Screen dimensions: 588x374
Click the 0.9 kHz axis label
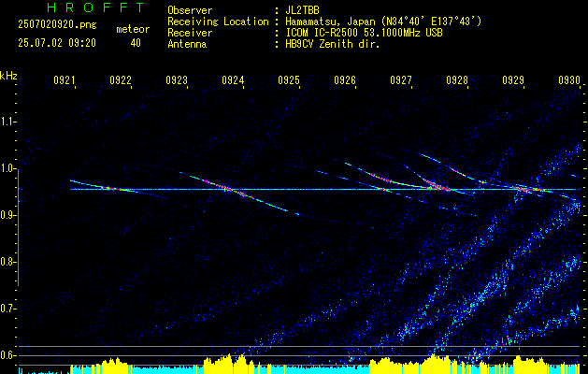[x=7, y=215]
